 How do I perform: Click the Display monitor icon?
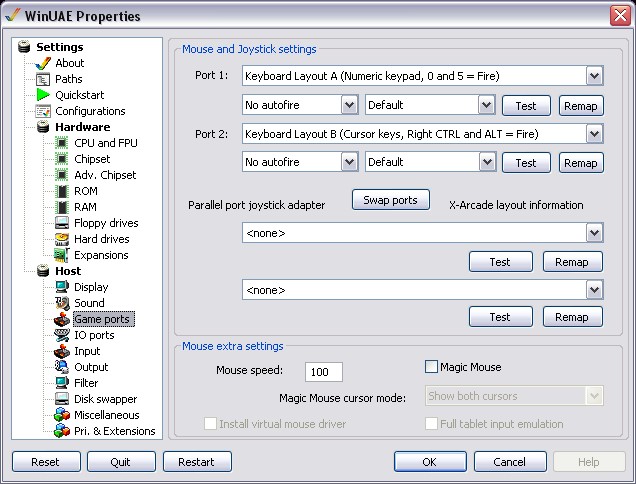[x=62, y=287]
